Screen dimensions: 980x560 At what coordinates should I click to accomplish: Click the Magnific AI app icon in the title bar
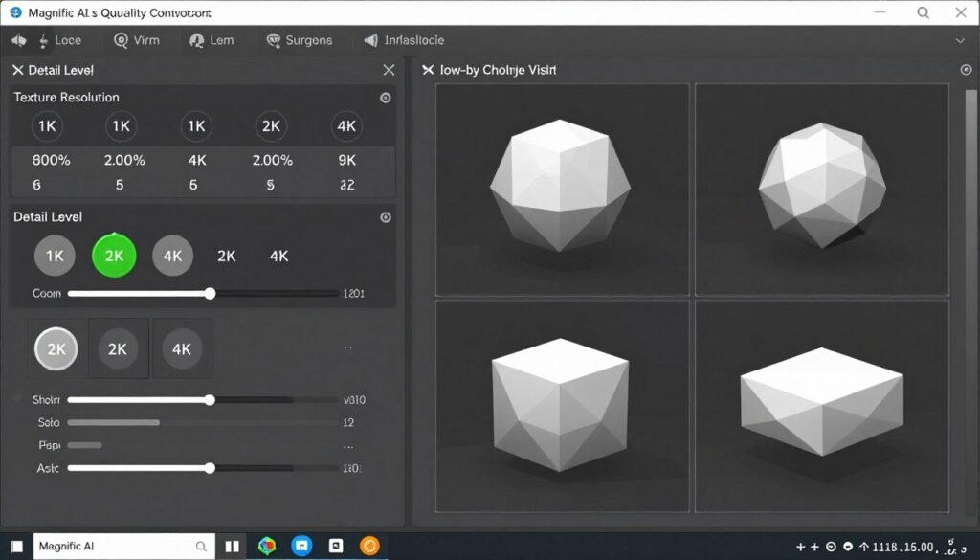tap(15, 12)
